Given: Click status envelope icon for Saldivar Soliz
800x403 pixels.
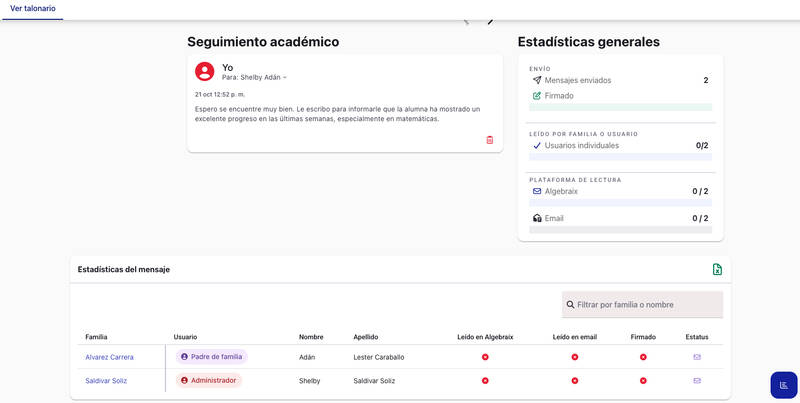Looking at the screenshot, I should click(697, 381).
